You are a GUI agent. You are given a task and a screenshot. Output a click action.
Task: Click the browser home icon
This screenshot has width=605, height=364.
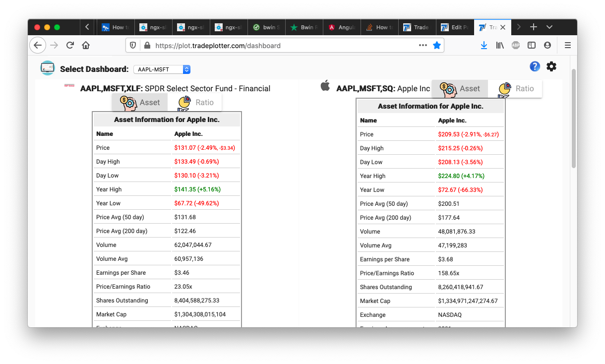click(x=86, y=45)
